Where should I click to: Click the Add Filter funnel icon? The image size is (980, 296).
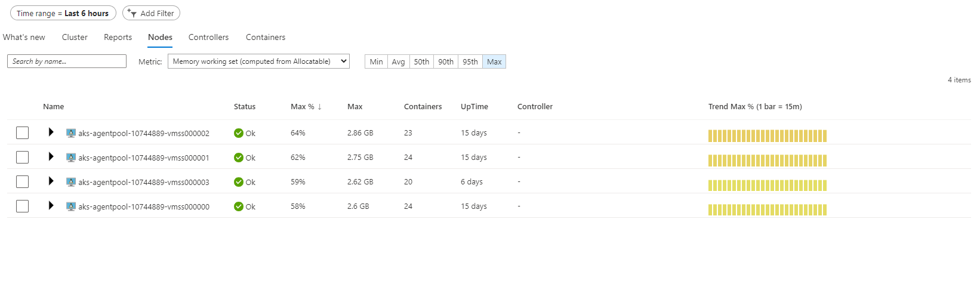click(x=132, y=13)
